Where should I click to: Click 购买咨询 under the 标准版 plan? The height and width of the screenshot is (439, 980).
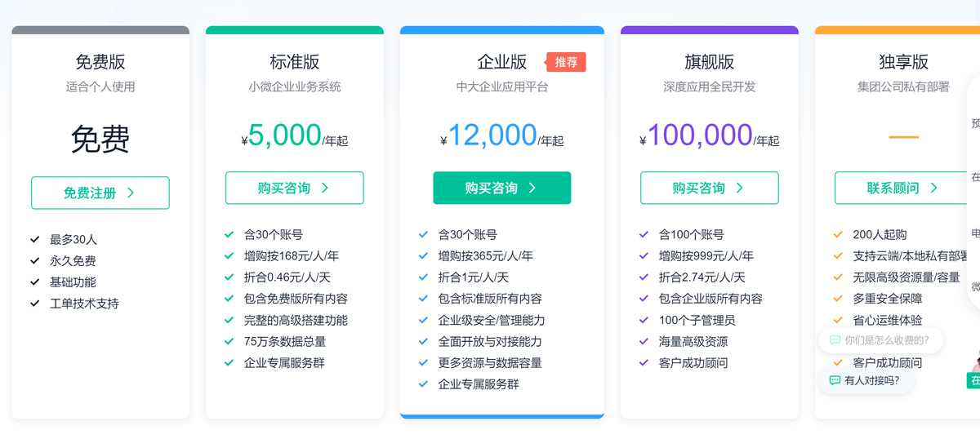(294, 188)
